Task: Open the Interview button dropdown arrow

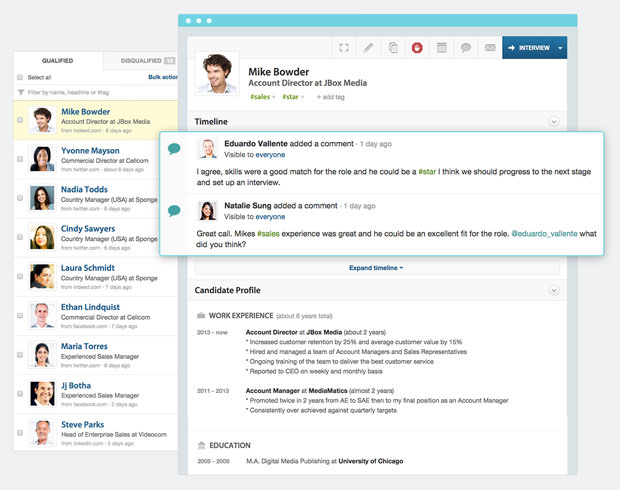Action: (x=561, y=47)
